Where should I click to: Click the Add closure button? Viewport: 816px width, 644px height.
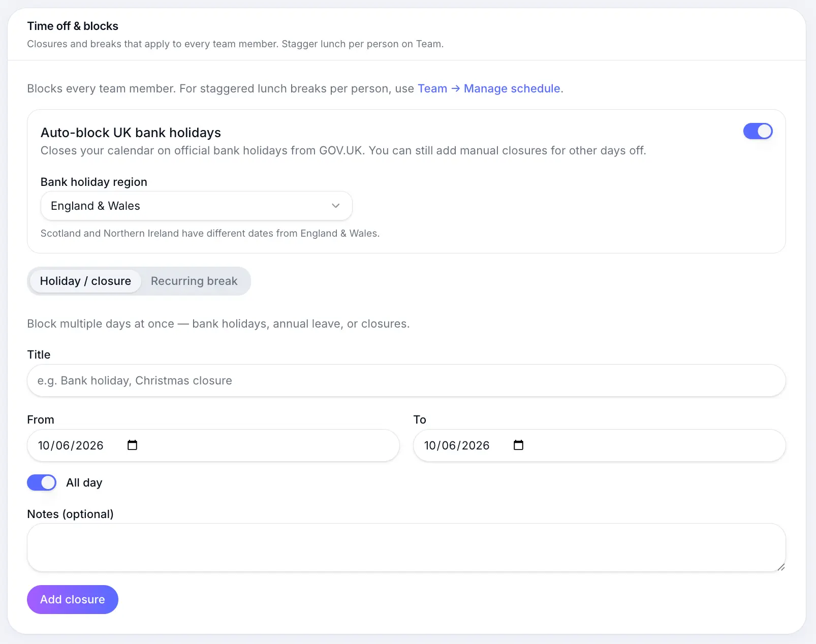pyautogui.click(x=73, y=599)
